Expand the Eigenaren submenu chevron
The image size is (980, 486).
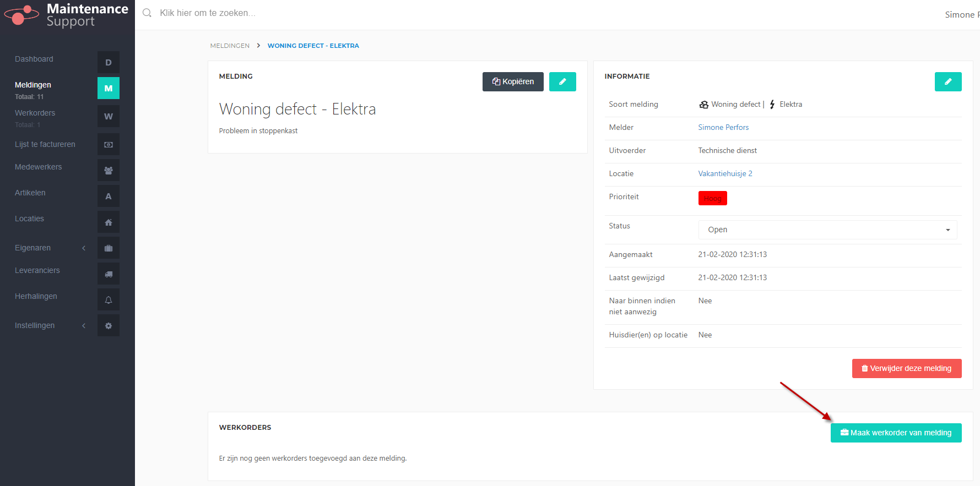pyautogui.click(x=84, y=248)
